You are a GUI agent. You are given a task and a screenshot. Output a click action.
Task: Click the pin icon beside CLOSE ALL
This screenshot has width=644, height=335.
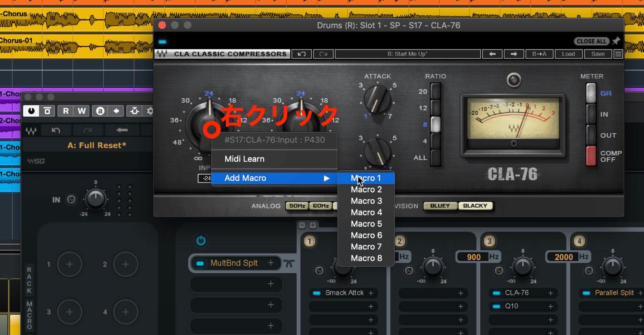pyautogui.click(x=616, y=41)
